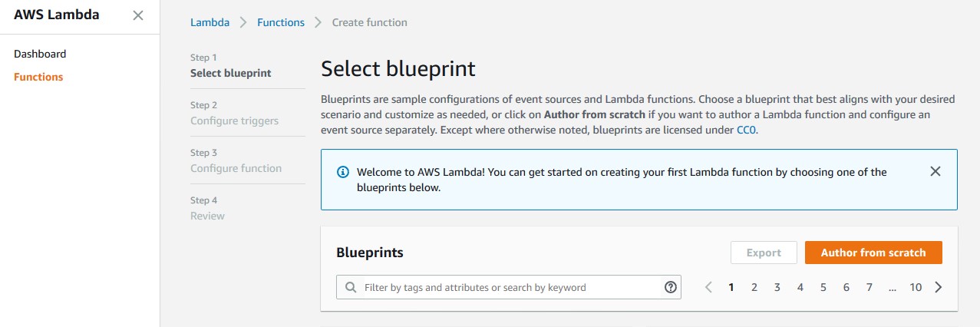Select Step 2 Configure triggers

pos(235,113)
